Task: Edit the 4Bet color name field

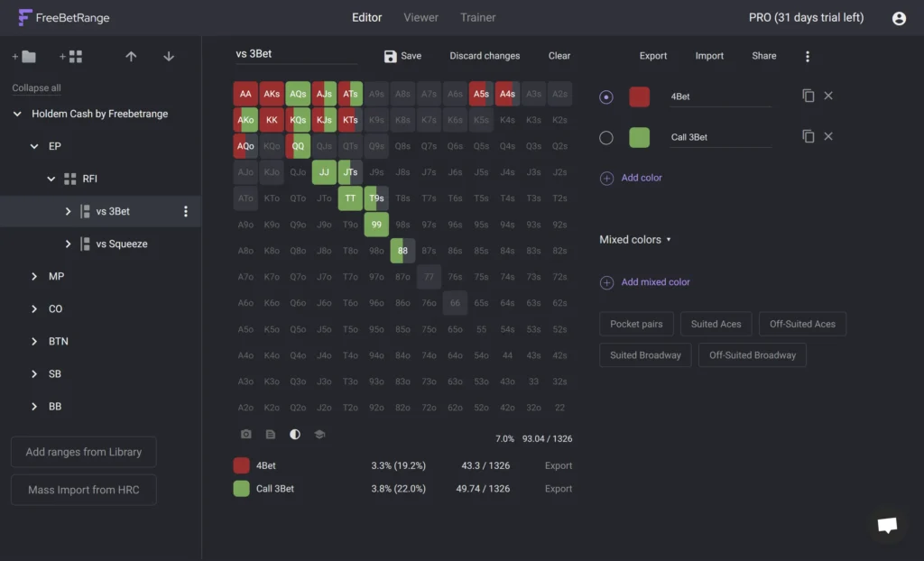Action: tap(720, 97)
